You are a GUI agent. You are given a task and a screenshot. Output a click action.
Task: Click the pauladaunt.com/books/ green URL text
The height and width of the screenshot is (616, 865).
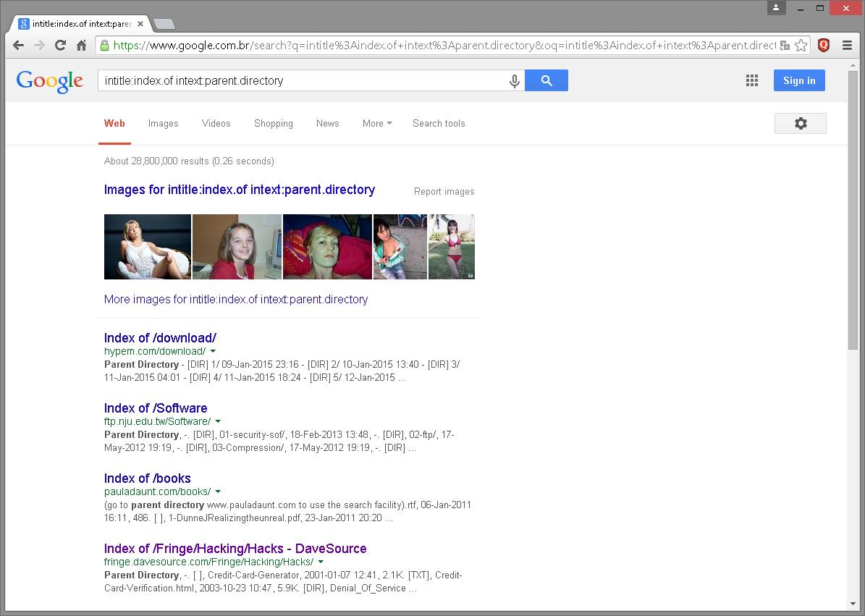[x=157, y=491]
